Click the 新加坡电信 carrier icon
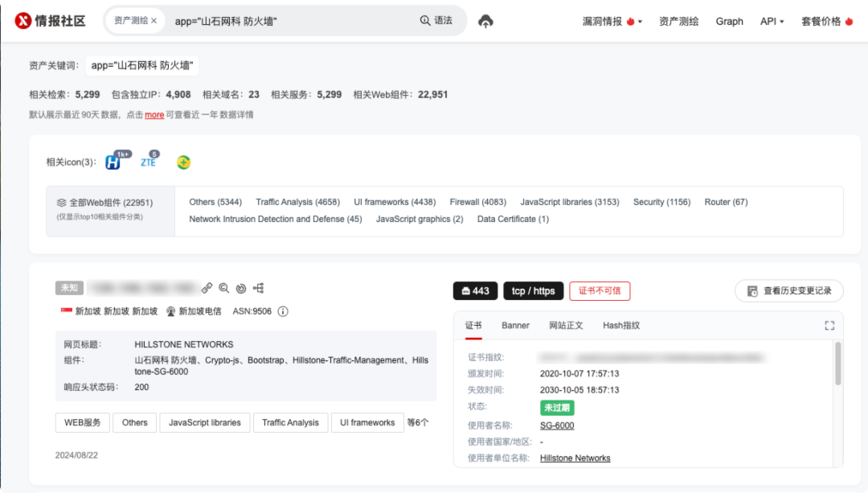The height and width of the screenshot is (493, 868). tap(170, 311)
